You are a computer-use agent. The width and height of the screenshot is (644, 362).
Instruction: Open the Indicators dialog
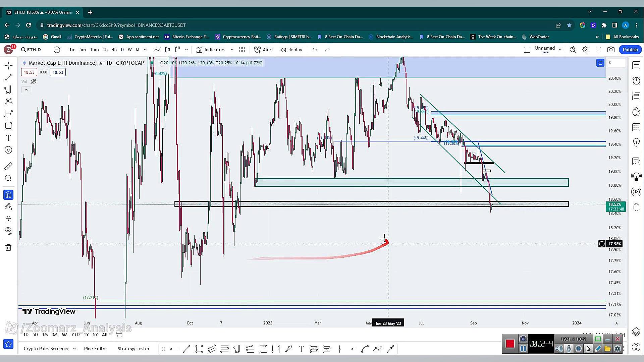[x=211, y=50]
